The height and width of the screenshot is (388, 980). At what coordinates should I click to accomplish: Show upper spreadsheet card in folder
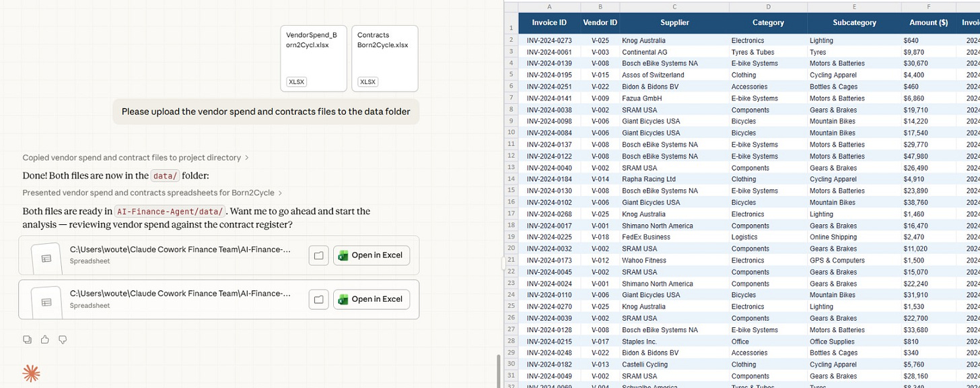coord(319,255)
